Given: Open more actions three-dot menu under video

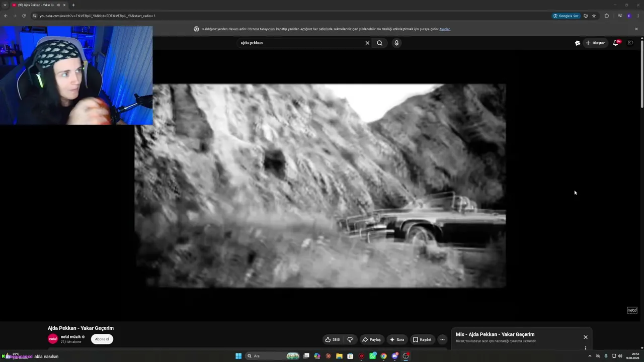Looking at the screenshot, I should coord(442,339).
